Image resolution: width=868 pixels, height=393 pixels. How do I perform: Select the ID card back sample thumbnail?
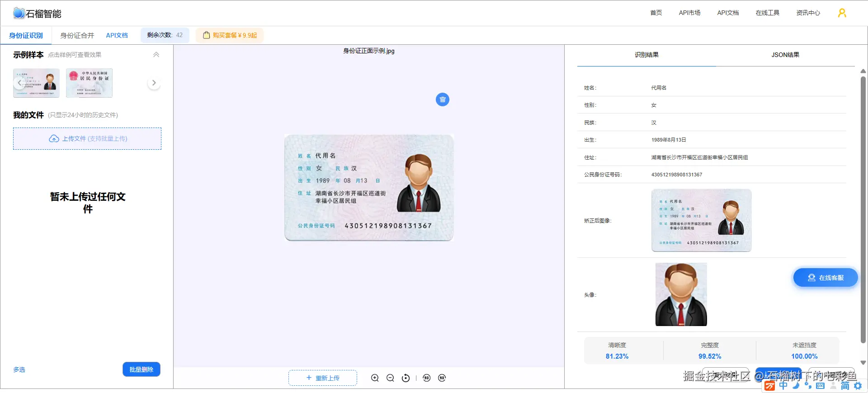click(x=89, y=83)
